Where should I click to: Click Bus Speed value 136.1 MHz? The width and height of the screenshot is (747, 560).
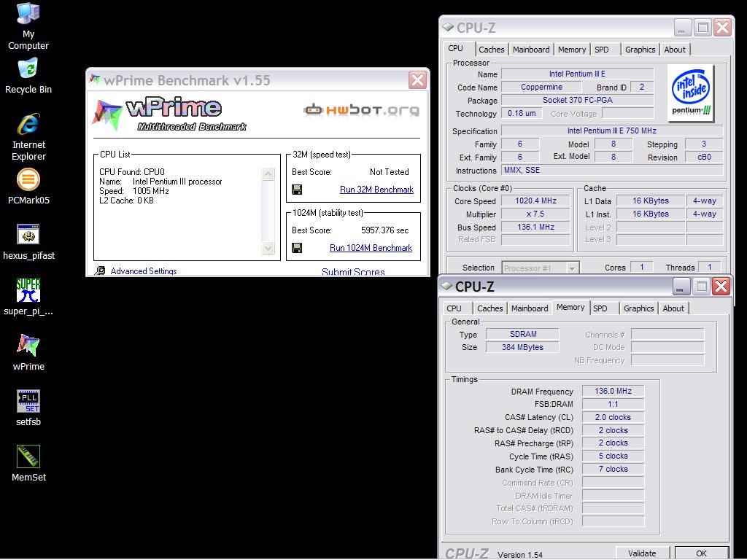[535, 227]
